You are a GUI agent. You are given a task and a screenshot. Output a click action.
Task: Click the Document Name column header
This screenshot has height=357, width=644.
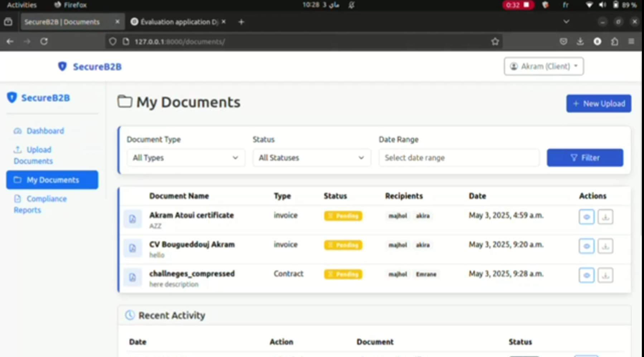[x=179, y=196]
